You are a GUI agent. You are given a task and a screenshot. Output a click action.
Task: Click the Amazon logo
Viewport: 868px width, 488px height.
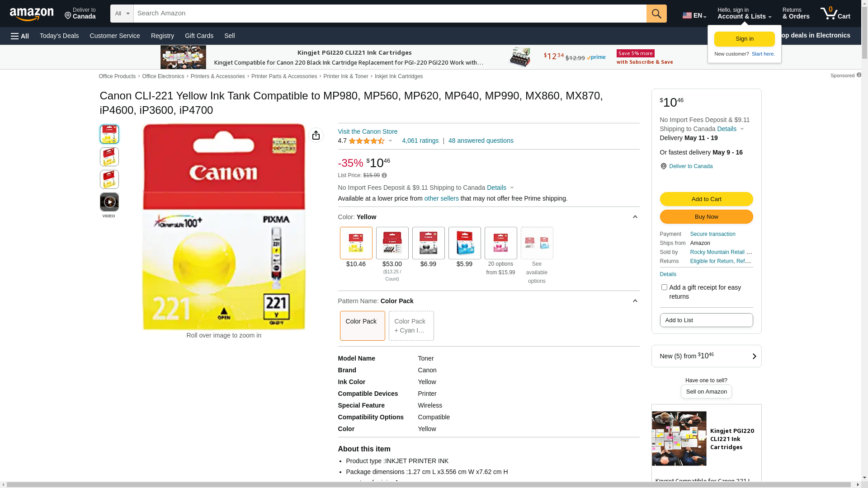click(x=32, y=14)
